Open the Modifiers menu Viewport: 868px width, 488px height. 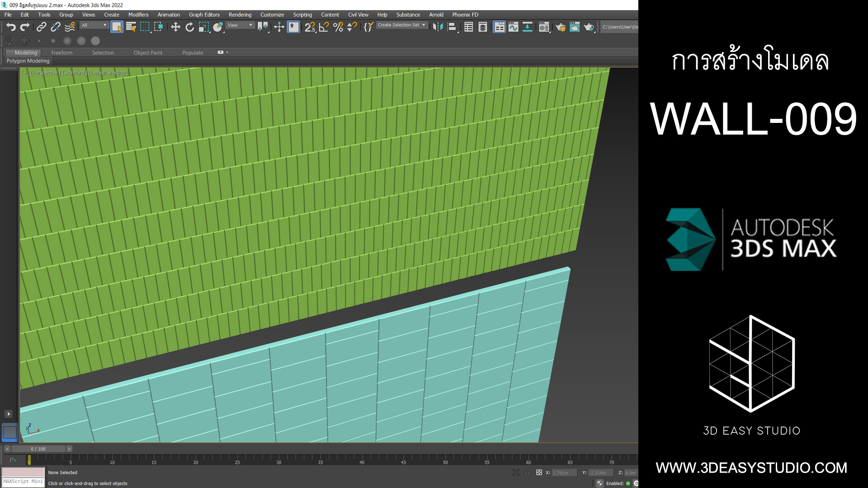click(138, 15)
